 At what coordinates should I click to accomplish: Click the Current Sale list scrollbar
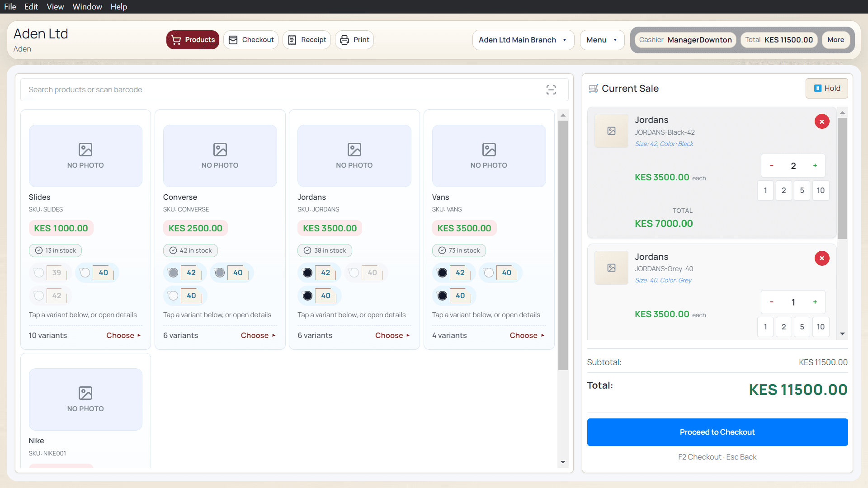point(842,178)
